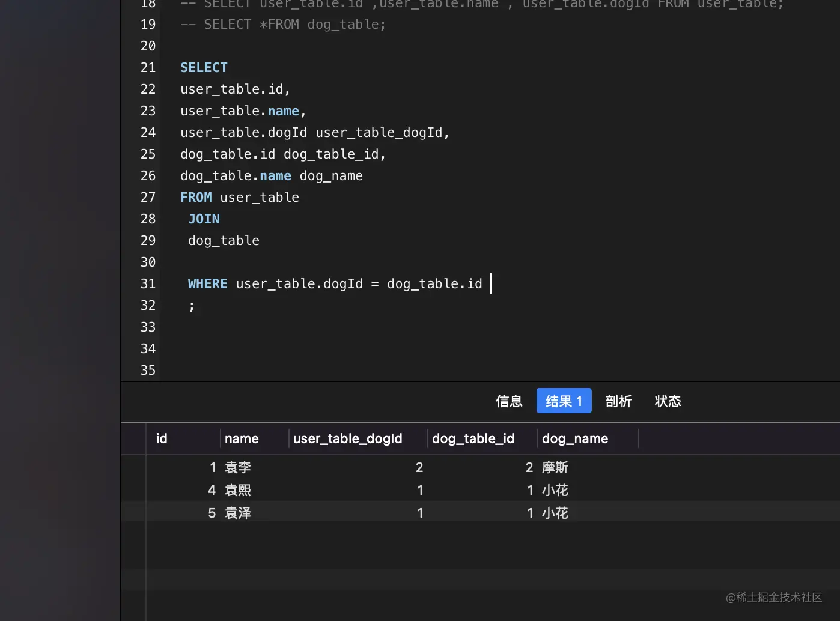Click dog_table_id value in the 袁熙 row
This screenshot has width=840, height=621.
tap(530, 490)
